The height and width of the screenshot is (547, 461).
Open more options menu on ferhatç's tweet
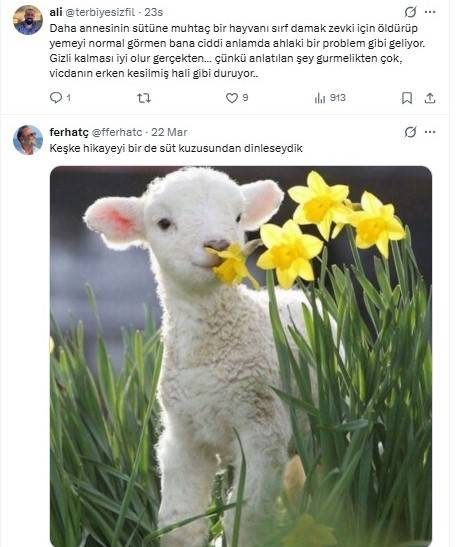click(430, 132)
